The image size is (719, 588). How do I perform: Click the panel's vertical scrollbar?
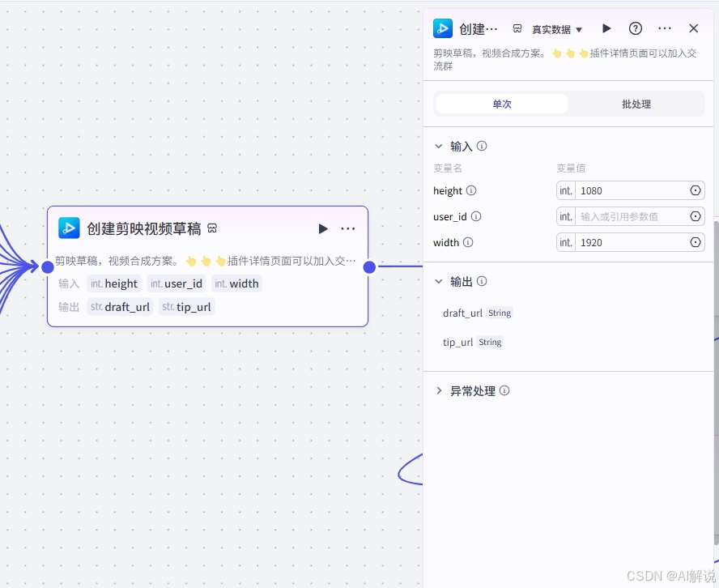point(717,383)
